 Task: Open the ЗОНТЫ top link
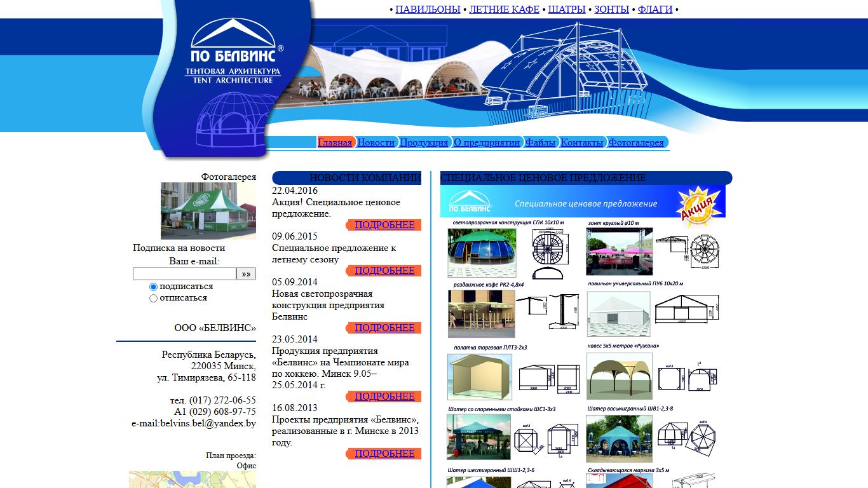(611, 9)
